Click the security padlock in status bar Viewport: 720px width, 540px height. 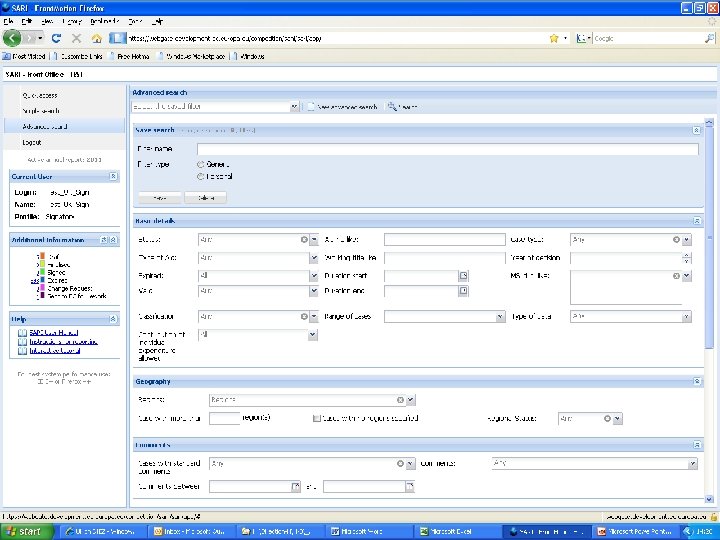point(714,517)
